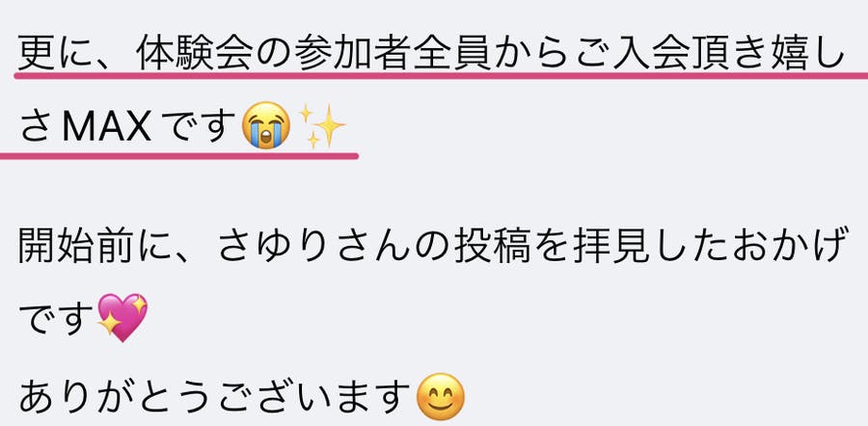Image resolution: width=868 pixels, height=426 pixels.
Task: Click the loudly crying face emoji
Action: coord(267,125)
